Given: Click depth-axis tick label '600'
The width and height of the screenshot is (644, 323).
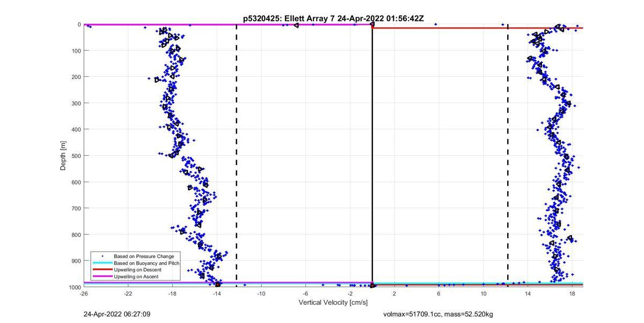Looking at the screenshot, I should point(76,182).
